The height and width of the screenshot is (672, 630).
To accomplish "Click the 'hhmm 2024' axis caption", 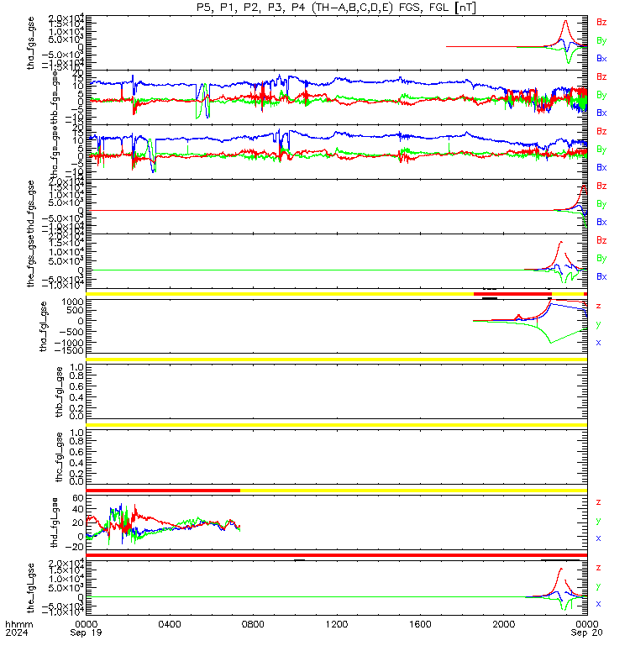I will pyautogui.click(x=18, y=628).
